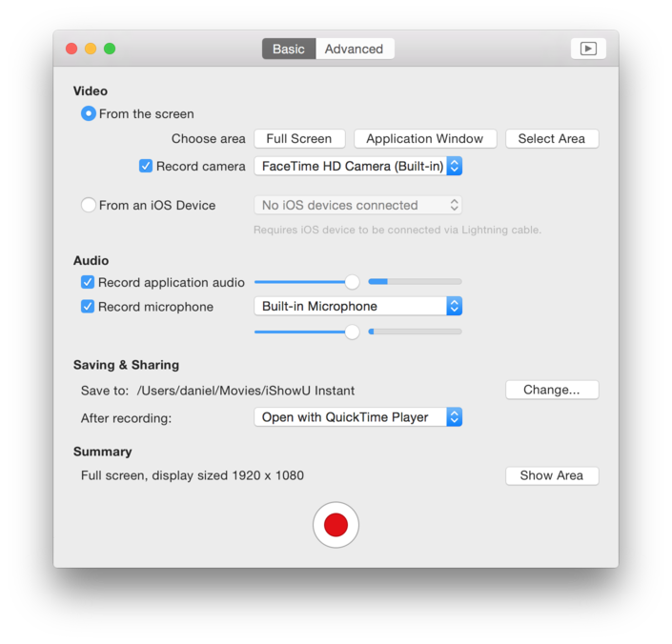
Task: Click the green zoom window button
Action: (110, 49)
